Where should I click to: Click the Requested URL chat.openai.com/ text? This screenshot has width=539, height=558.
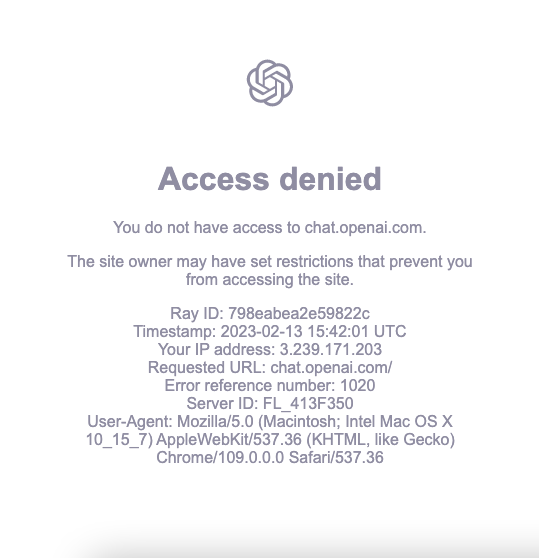(270, 367)
